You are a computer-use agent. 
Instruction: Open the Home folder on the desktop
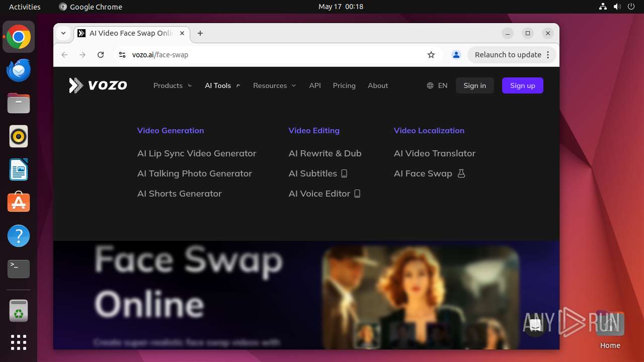tap(610, 330)
